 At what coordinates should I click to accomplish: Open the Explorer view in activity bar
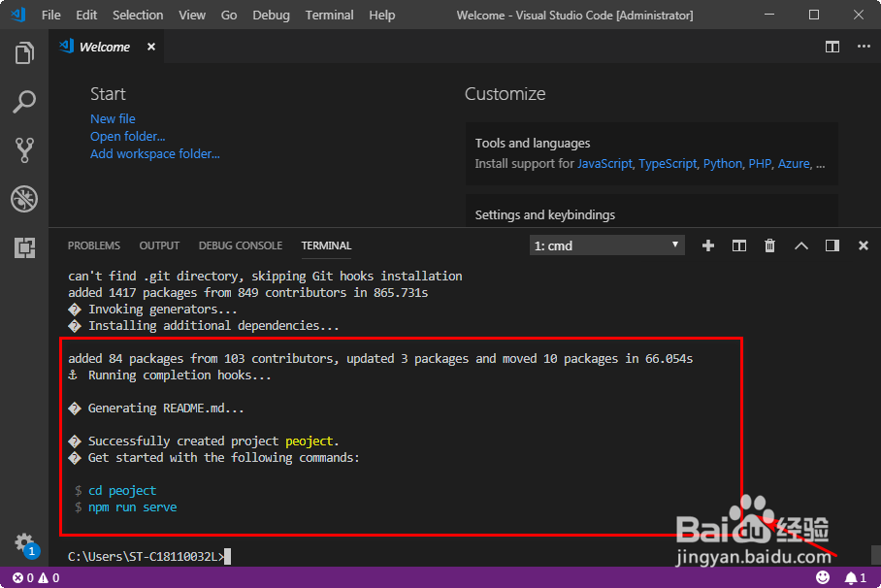tap(24, 53)
